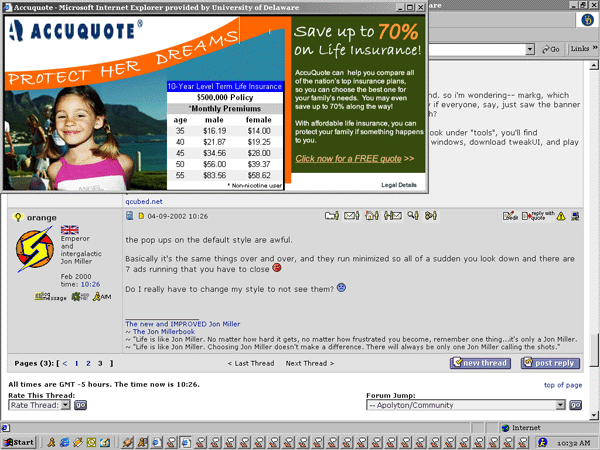Open the Last Thread link

click(x=251, y=364)
